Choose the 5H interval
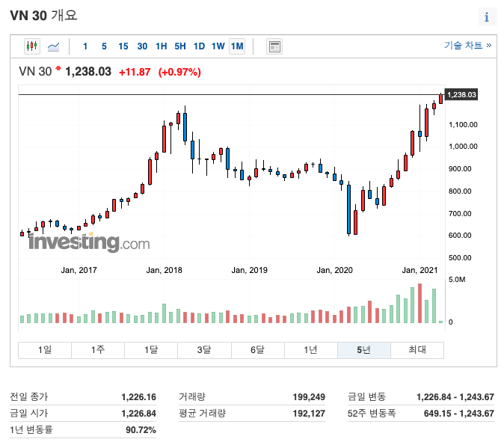Screen dimensions: 504x448 click(x=180, y=46)
